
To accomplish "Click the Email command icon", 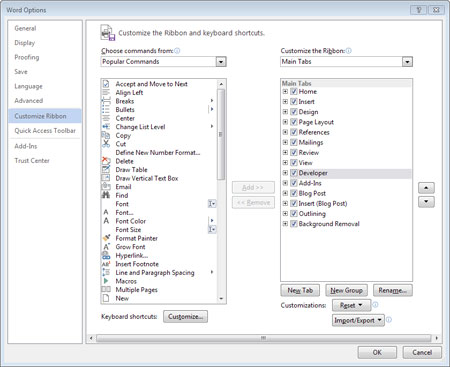I will click(106, 187).
